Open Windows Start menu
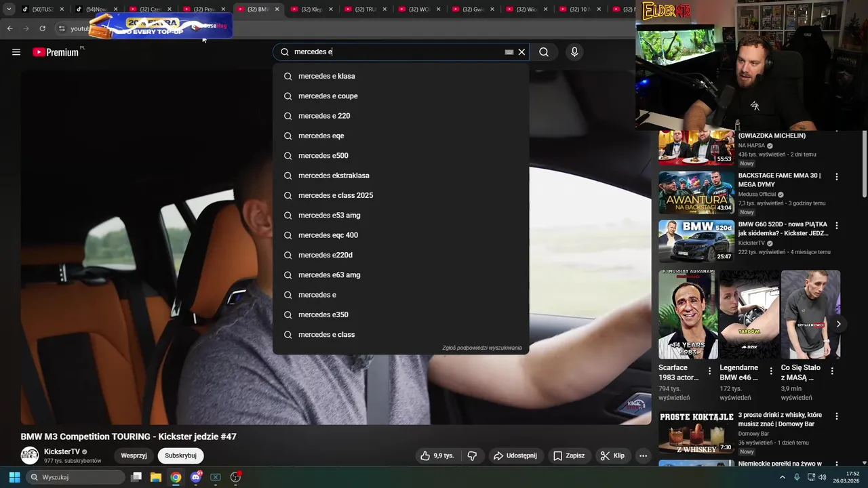 point(14,477)
